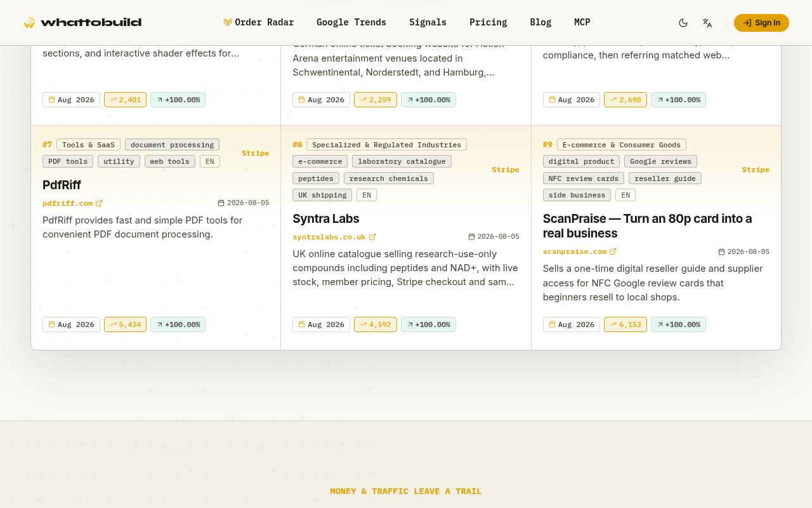The image size is (812, 508).
Task: Open external link icon beside pdfriff.com
Action: pyautogui.click(x=99, y=203)
